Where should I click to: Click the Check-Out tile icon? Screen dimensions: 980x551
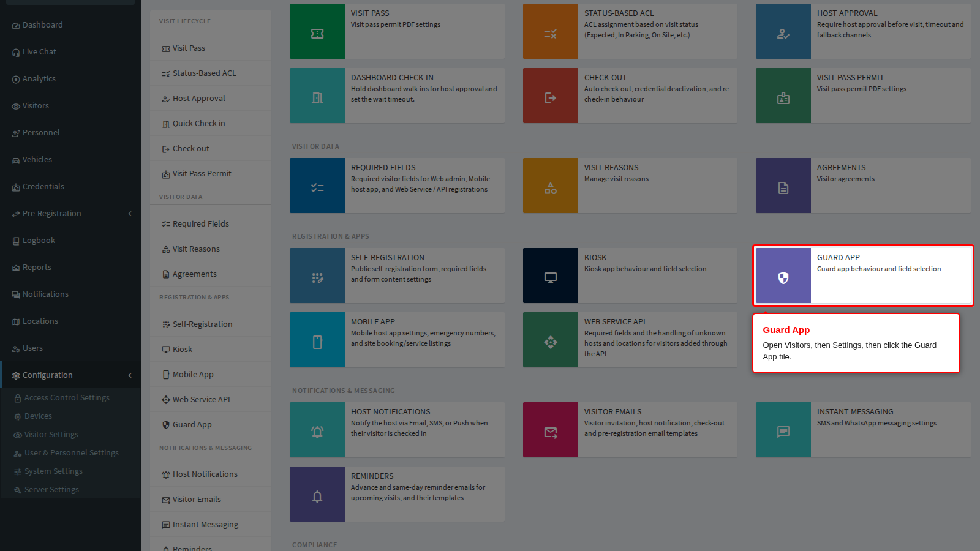[551, 96]
